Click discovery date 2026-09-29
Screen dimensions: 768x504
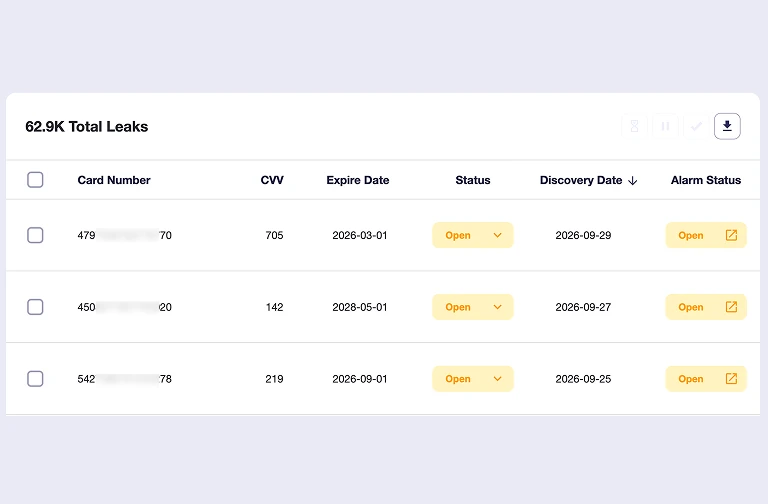click(583, 235)
